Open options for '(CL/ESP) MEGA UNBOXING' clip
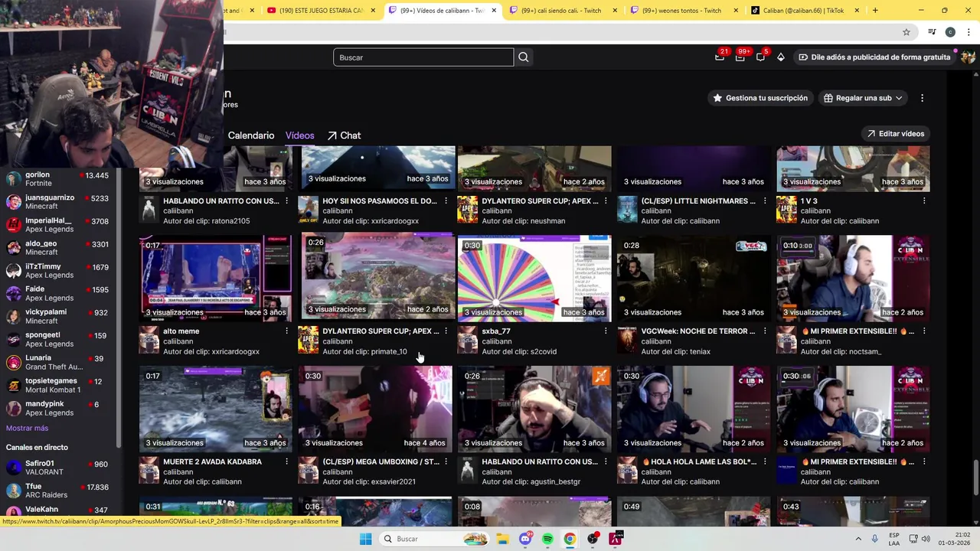Screen dimensions: 980x551 click(x=446, y=462)
